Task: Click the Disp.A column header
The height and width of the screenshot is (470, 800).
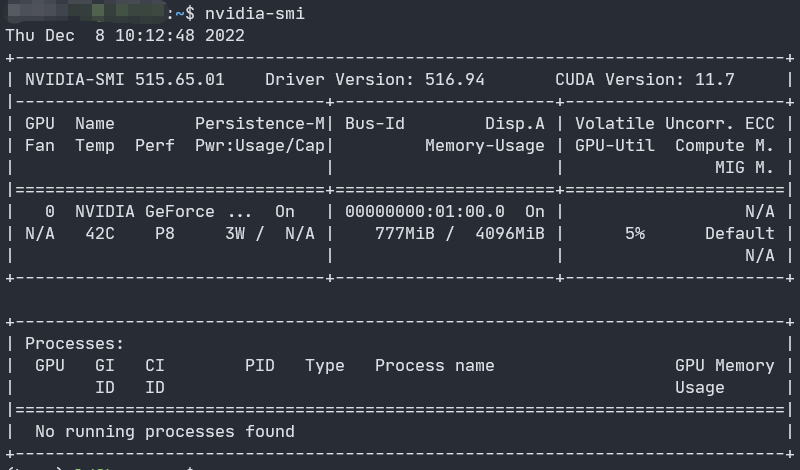Action: [x=515, y=123]
